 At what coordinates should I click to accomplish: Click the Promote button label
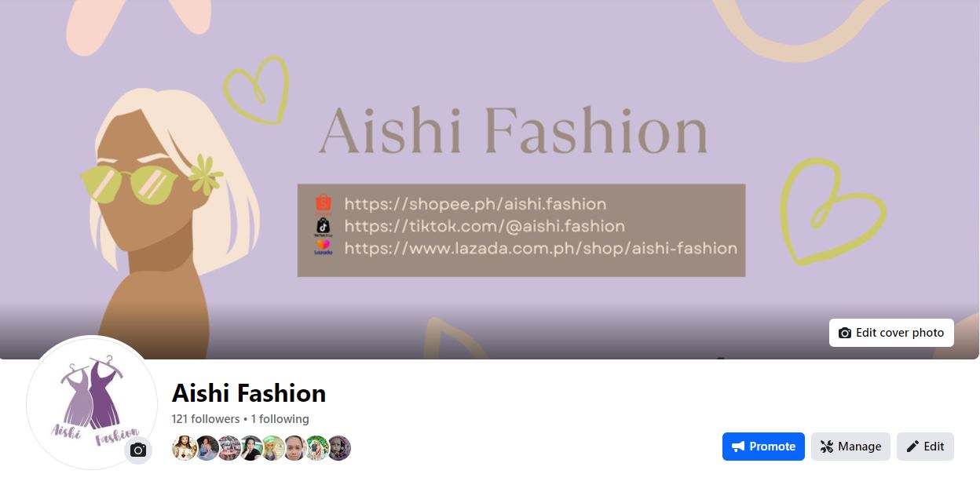click(x=772, y=447)
